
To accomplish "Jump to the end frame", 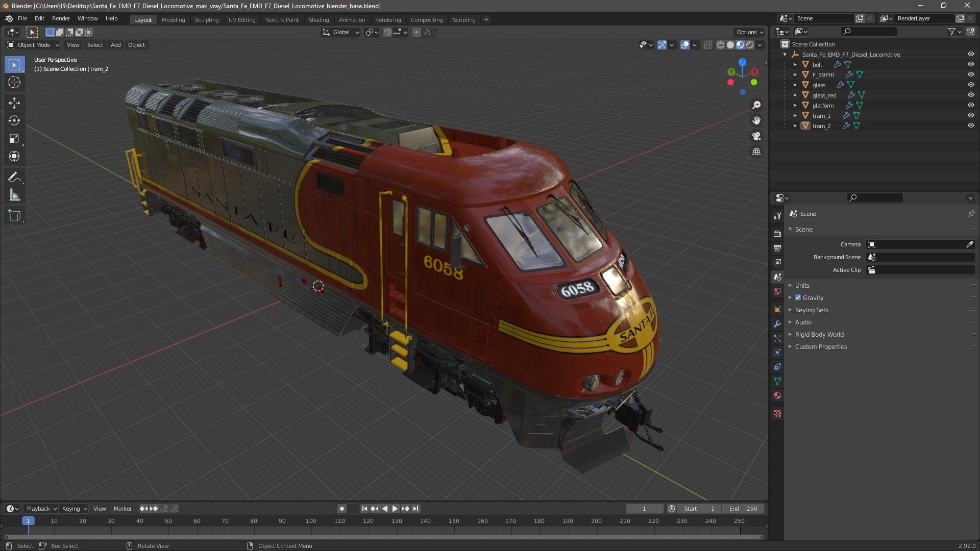I will tap(416, 509).
